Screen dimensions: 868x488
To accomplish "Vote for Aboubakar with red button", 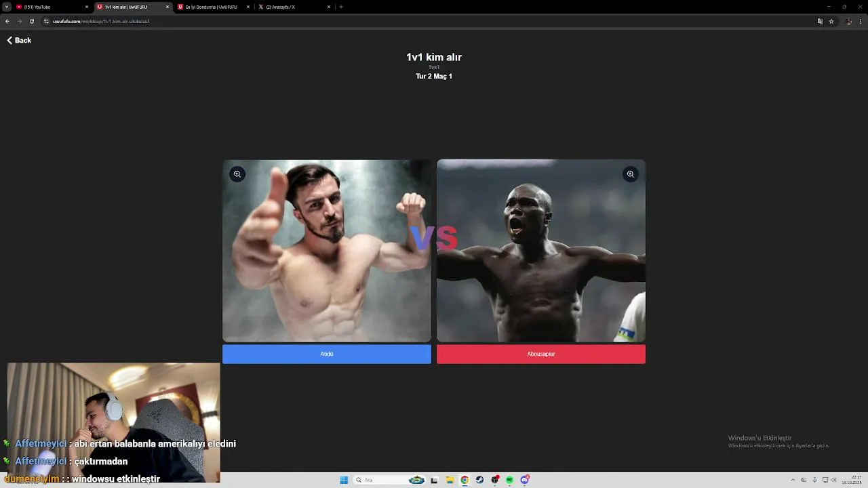I will 541,354.
